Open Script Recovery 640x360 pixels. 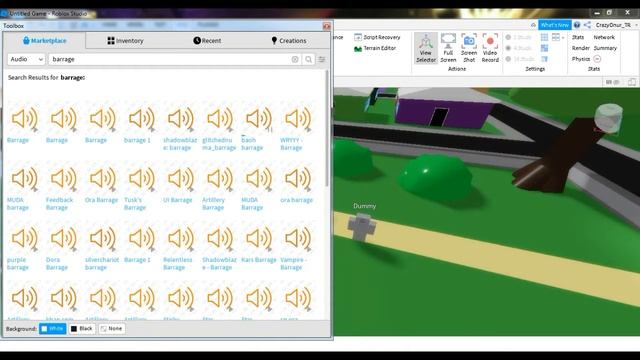pos(377,37)
